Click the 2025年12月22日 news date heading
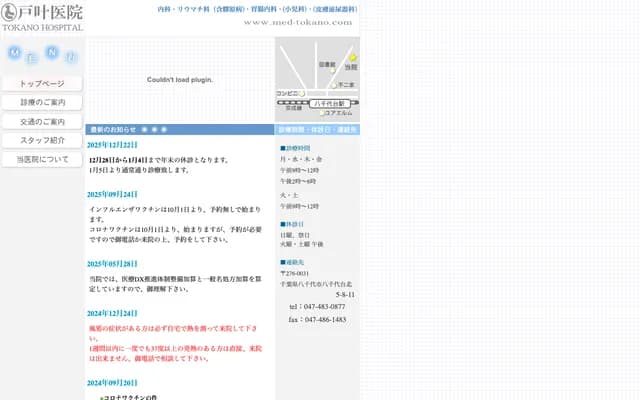Screen dimensions: 640x400 click(x=119, y=145)
